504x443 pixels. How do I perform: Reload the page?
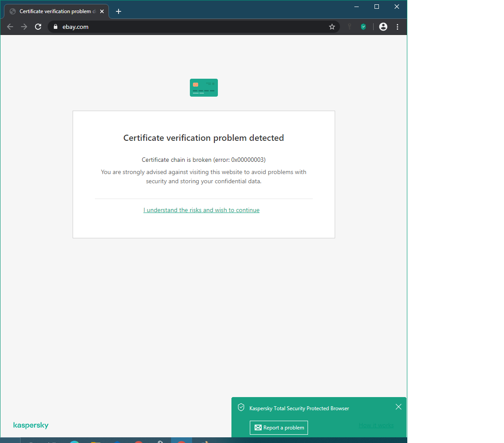(x=38, y=27)
